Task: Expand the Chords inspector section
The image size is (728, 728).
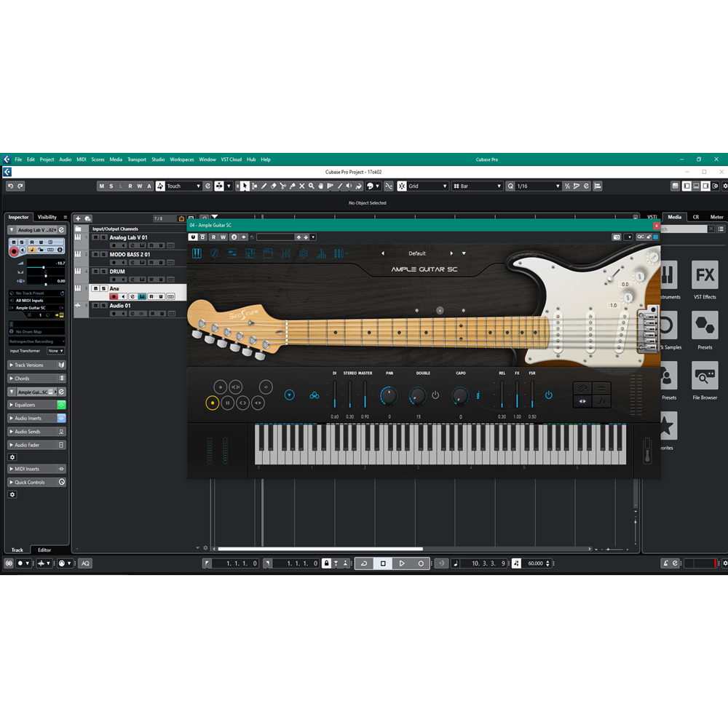Action: coord(36,379)
